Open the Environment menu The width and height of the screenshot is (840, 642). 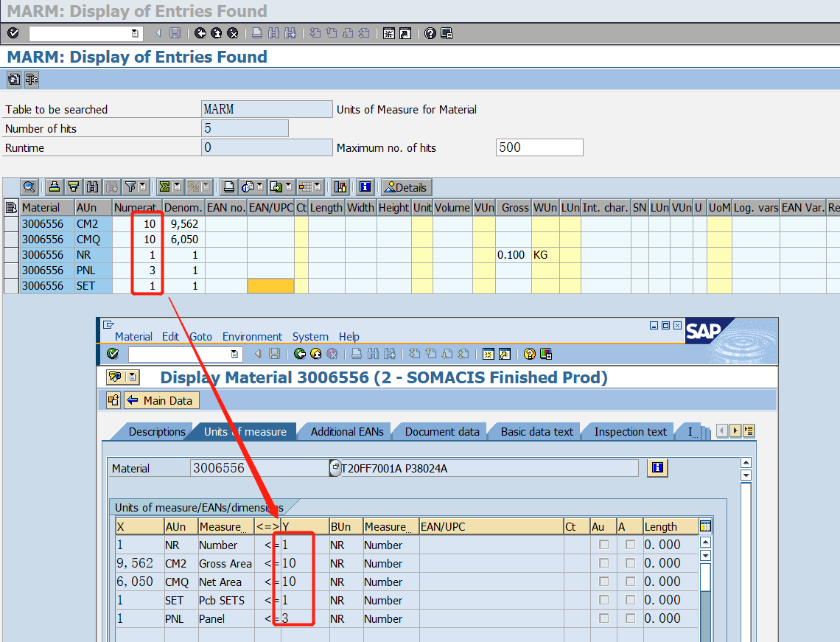252,336
